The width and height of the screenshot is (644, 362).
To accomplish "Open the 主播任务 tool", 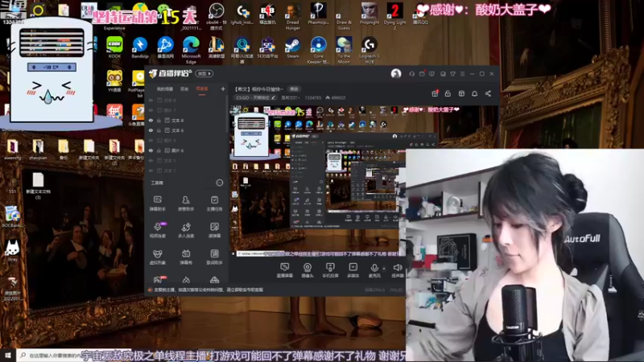I will (214, 203).
